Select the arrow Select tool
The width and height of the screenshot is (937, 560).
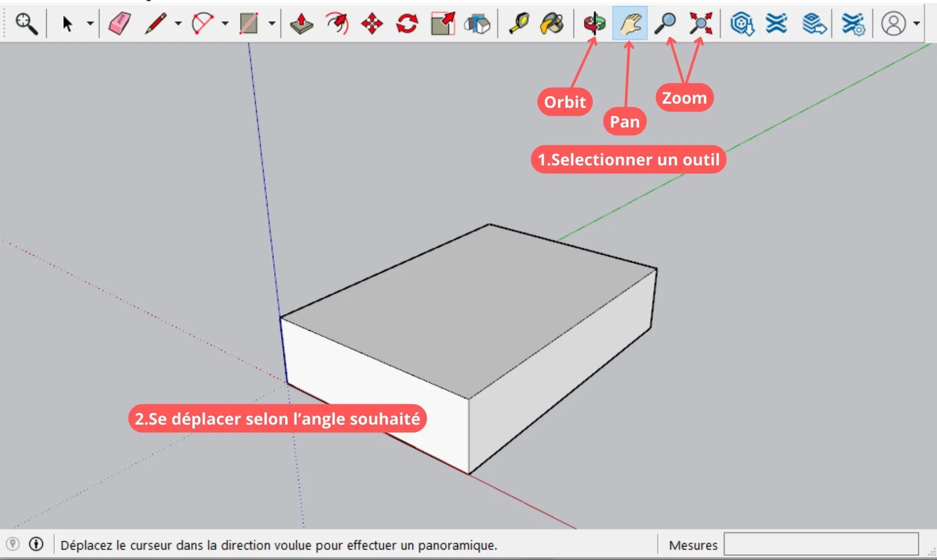67,23
